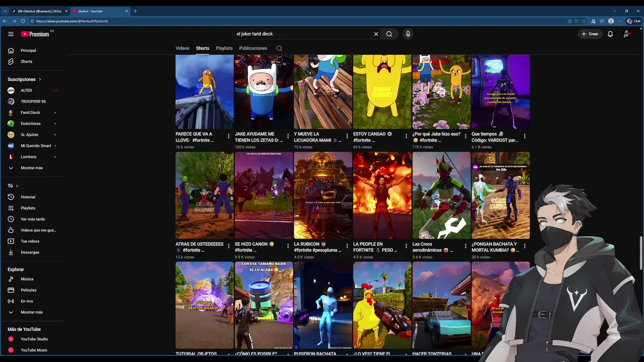Open options menu for JAKE AYUDAME short
This screenshot has height=362, width=644.
pyautogui.click(x=288, y=136)
